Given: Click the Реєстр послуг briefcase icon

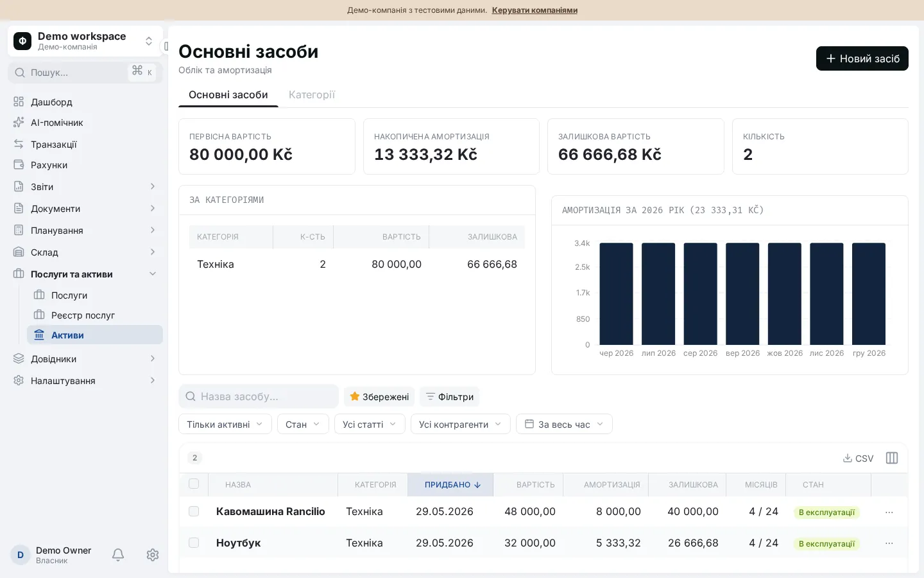Looking at the screenshot, I should (x=39, y=315).
